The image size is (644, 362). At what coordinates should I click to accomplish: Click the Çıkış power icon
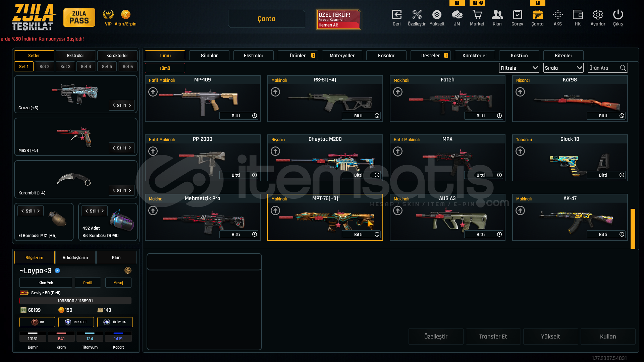(618, 15)
